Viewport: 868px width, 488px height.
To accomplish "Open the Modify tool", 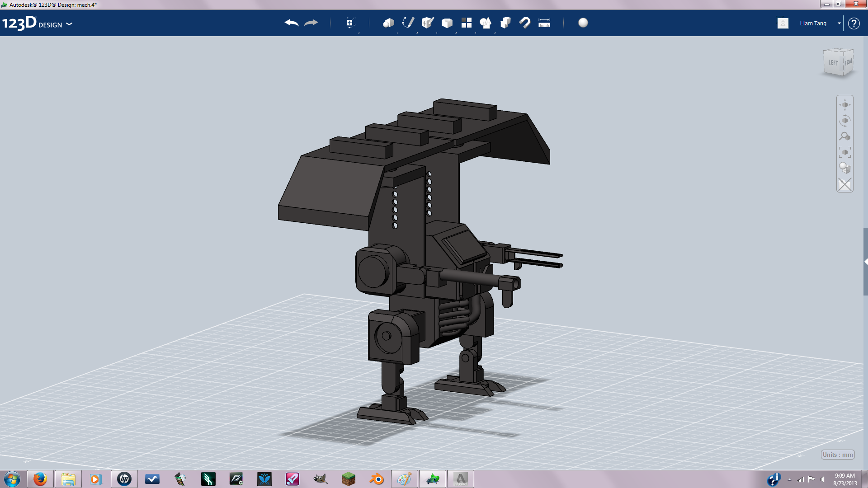I will click(447, 23).
